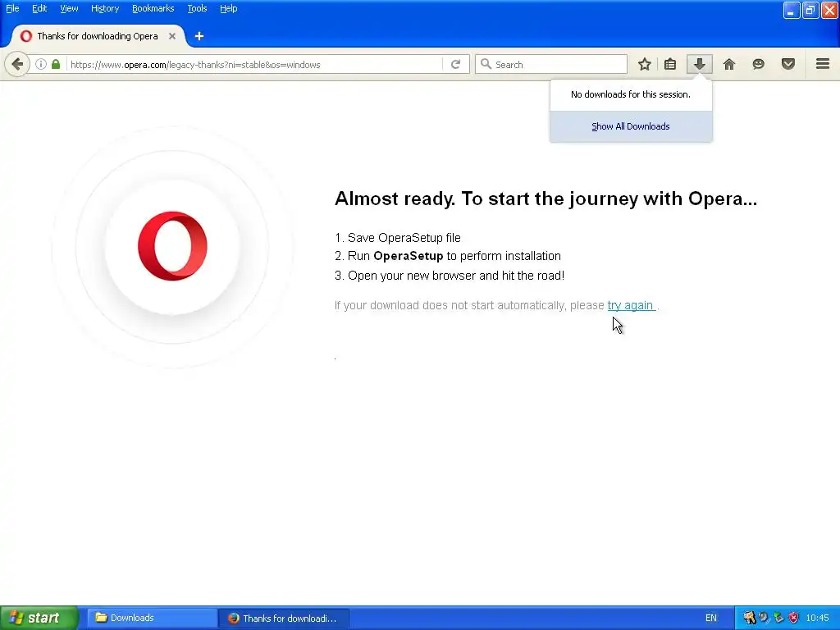Restore down the Firefox window

810,10
